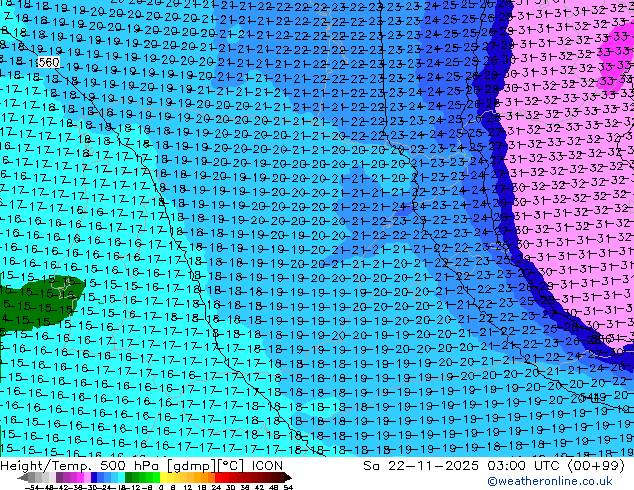This screenshot has width=634, height=490.
Task: Pick the dark green swatch in legend
Action: 128,477
